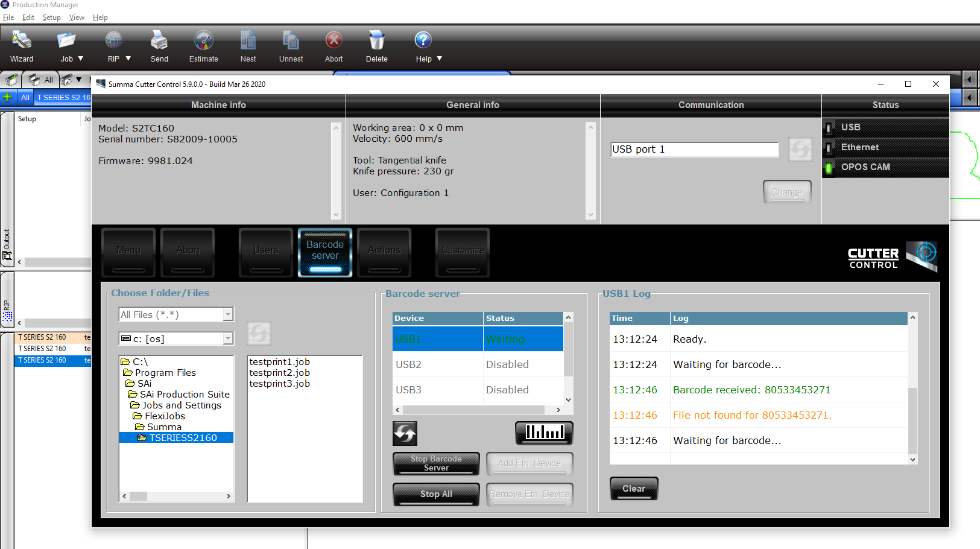The height and width of the screenshot is (549, 980).
Task: Click the Menu button in Cutter Control
Action: click(128, 252)
